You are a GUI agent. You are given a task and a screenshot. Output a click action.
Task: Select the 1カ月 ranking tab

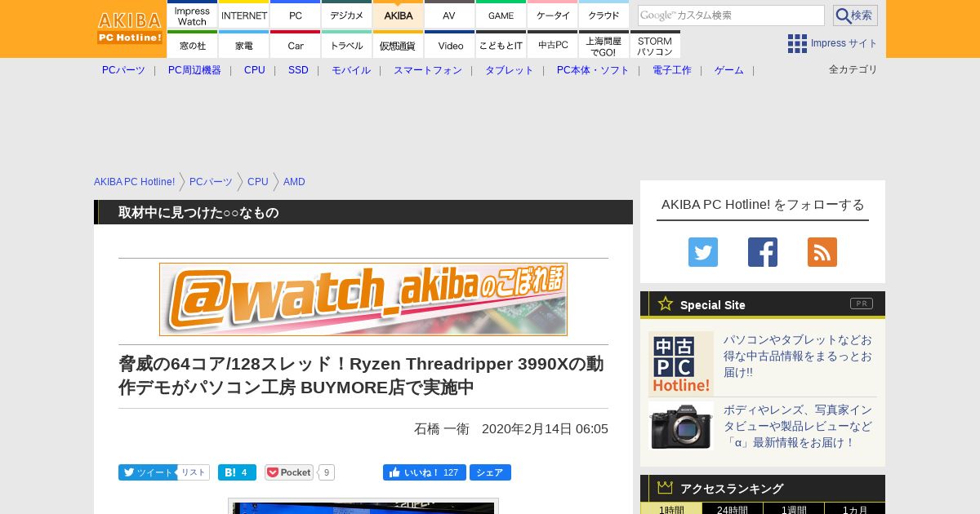click(855, 509)
